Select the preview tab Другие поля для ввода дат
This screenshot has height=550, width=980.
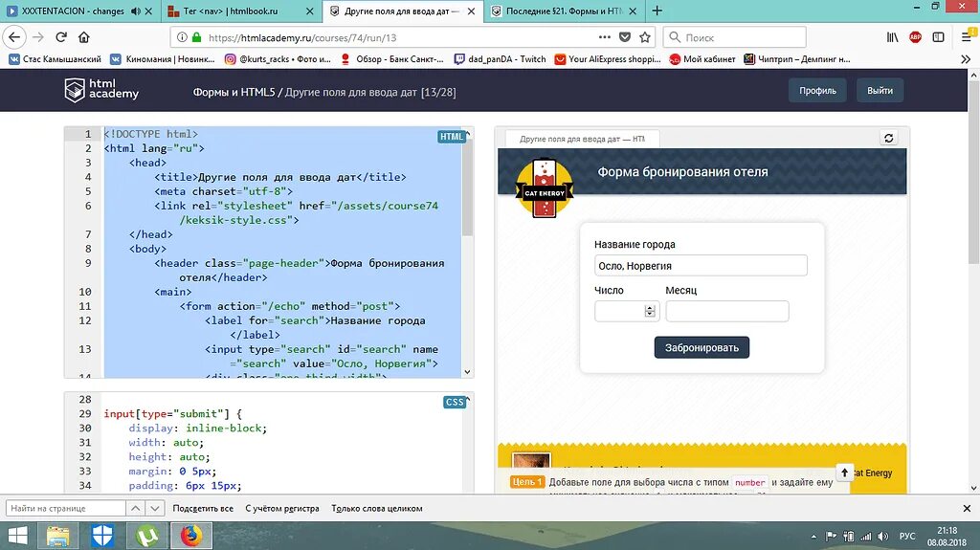(x=583, y=139)
